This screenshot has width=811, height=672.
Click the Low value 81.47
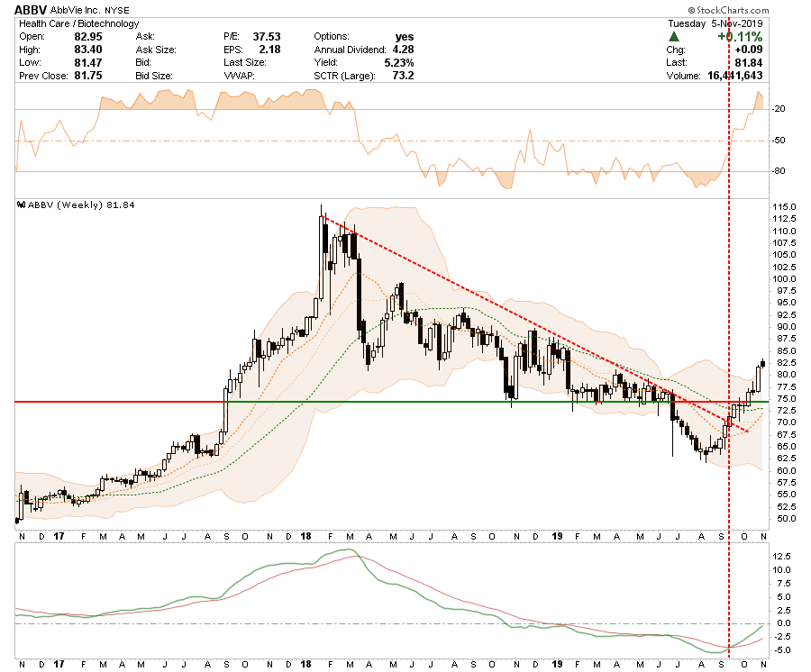pyautogui.click(x=88, y=62)
